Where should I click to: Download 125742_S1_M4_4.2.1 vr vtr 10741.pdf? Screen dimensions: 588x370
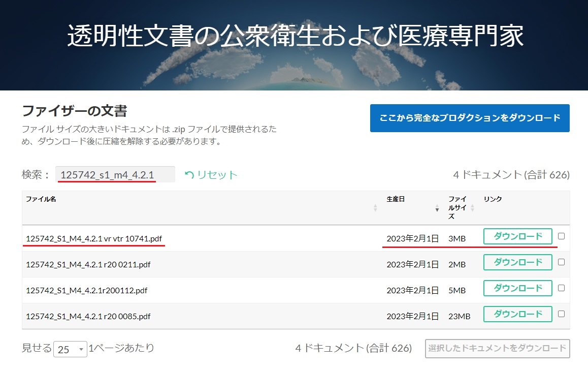(x=517, y=236)
